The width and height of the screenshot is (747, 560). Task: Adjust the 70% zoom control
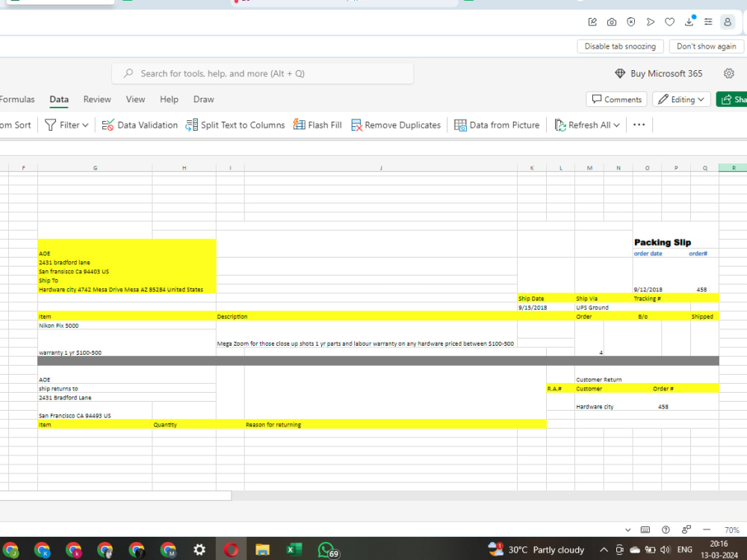(732, 529)
